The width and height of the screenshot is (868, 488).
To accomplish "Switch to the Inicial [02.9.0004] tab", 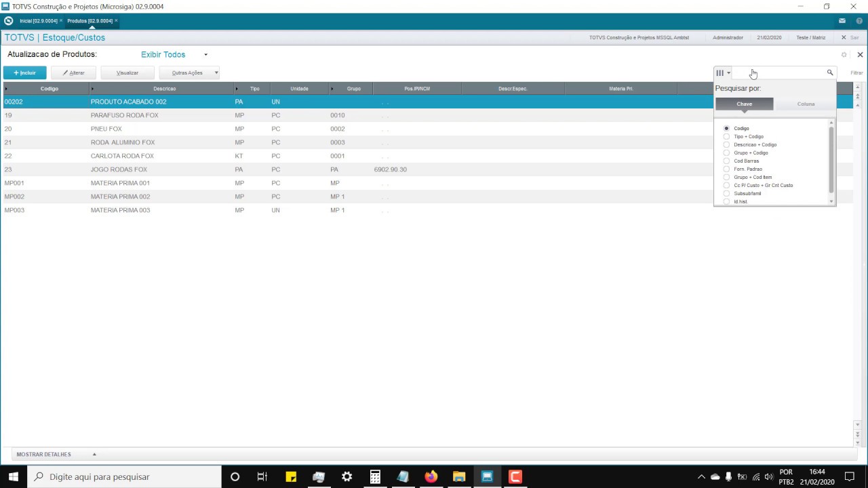I will point(38,21).
